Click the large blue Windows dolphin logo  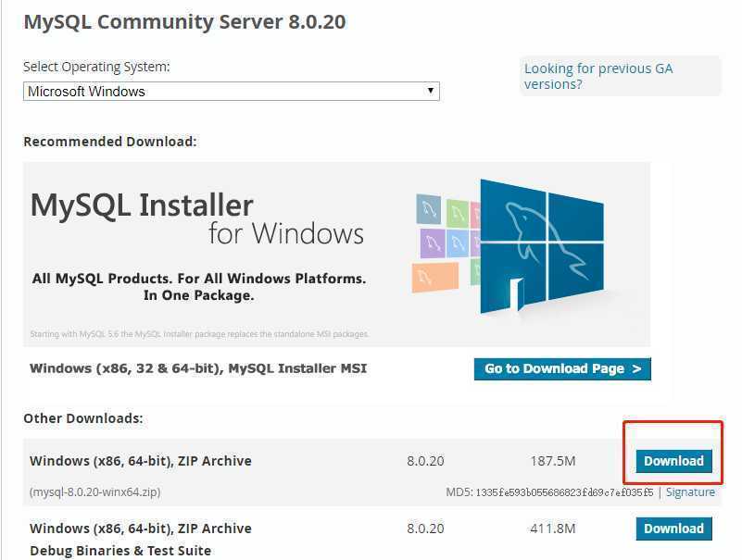(542, 246)
